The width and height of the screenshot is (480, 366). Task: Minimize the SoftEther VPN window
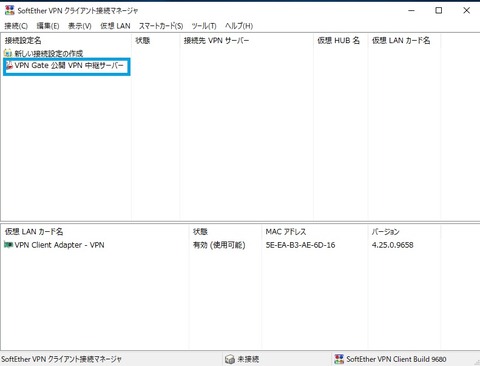(x=411, y=10)
